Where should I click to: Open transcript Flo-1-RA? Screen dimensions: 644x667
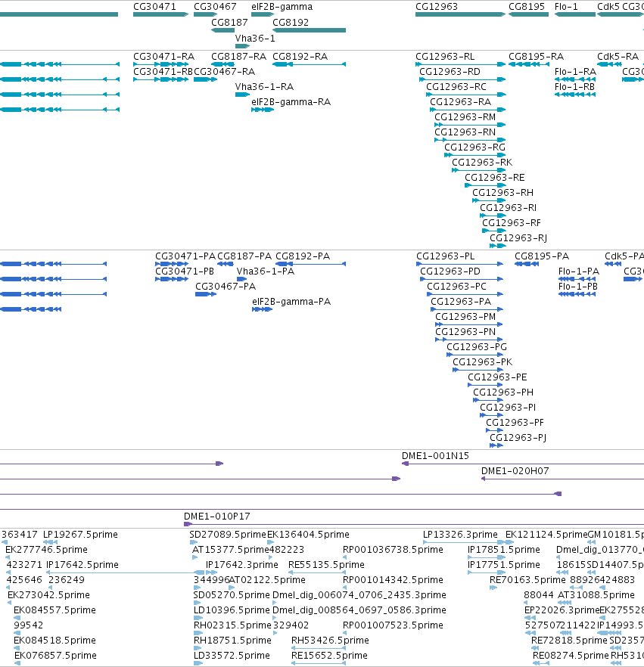[575, 71]
